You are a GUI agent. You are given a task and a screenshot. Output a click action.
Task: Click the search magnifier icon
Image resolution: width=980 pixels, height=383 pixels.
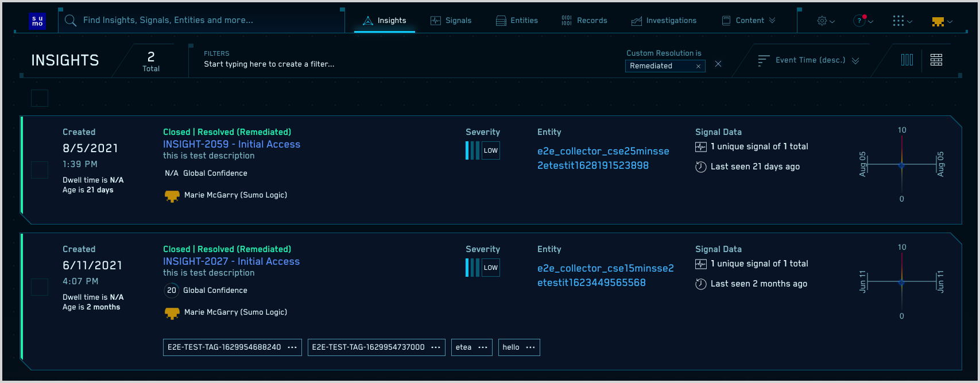click(71, 21)
